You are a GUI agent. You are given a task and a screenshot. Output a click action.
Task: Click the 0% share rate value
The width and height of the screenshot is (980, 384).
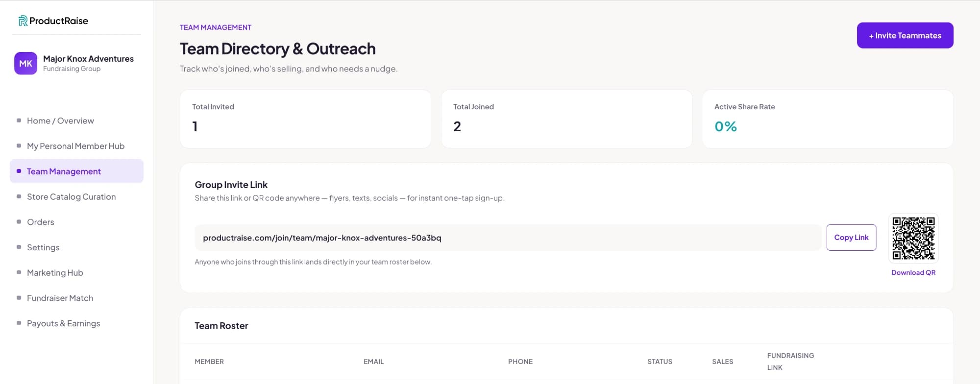click(x=726, y=126)
